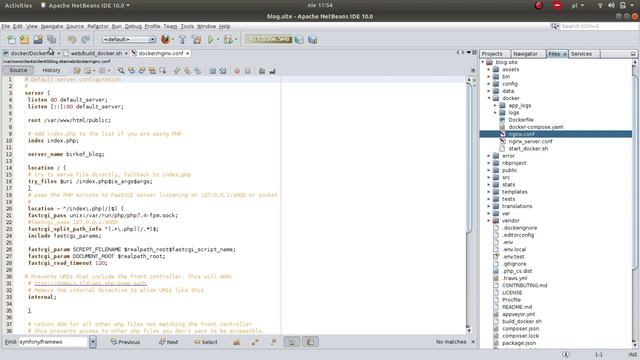Switch to the web/build_docker.sh tab

pos(96,53)
